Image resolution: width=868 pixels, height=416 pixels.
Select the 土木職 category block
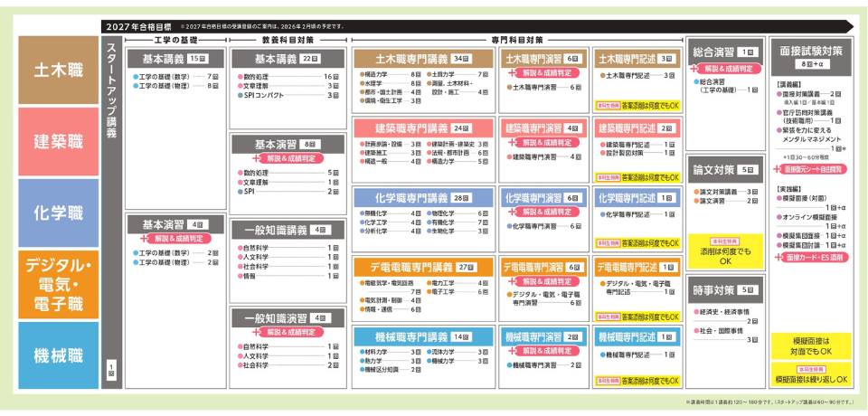pos(58,71)
